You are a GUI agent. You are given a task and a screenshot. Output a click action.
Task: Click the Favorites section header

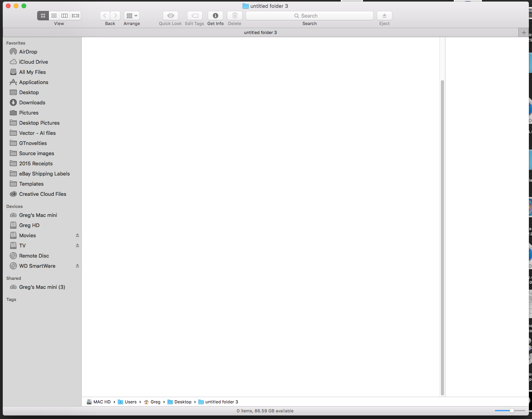(x=16, y=43)
